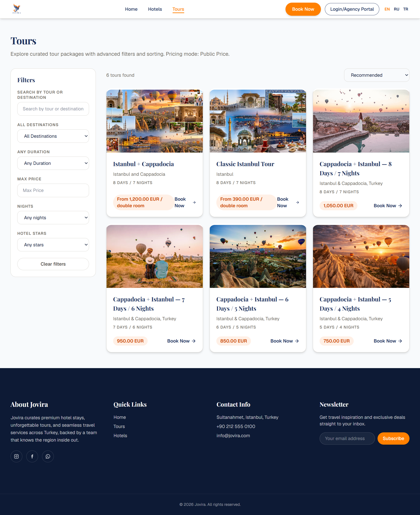The width and height of the screenshot is (420, 515).
Task: Book Now on the 1,050.00 EUR tour
Action: [x=388, y=205]
